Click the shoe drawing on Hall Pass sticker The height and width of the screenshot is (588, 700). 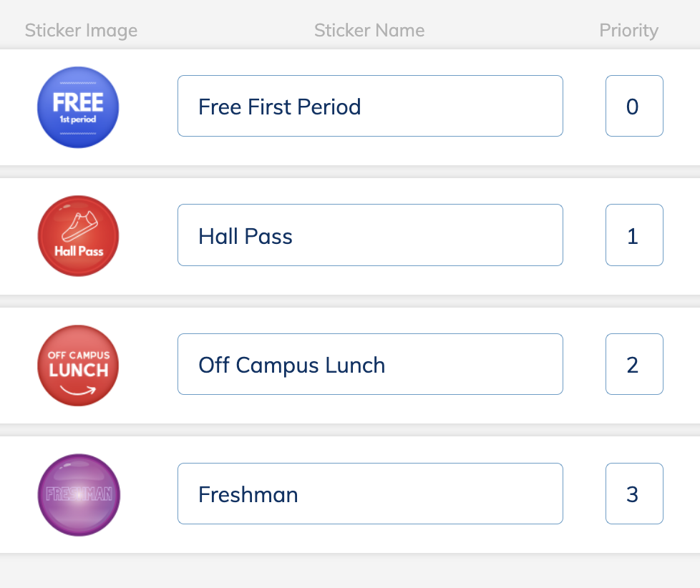click(79, 226)
